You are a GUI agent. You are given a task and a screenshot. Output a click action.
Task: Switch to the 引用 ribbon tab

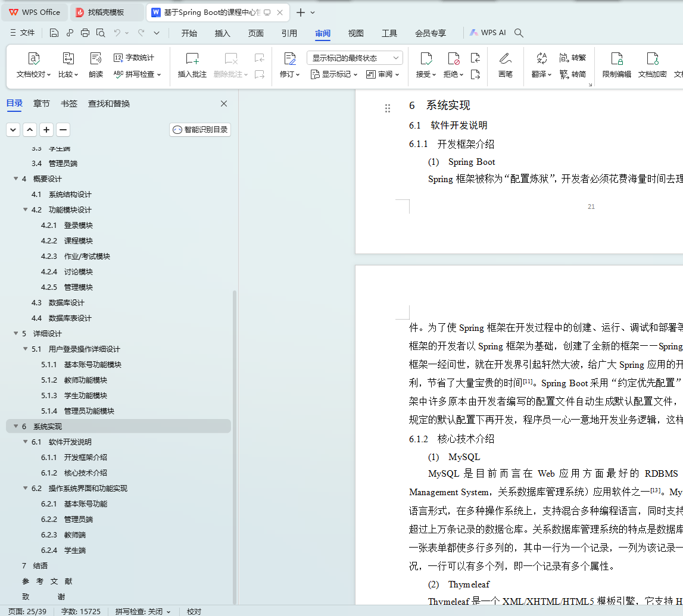click(289, 33)
